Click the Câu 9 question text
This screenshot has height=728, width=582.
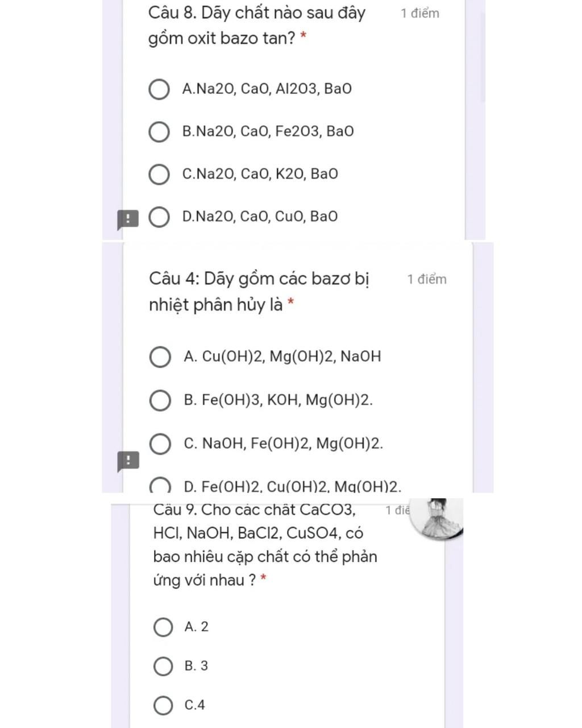coord(265,545)
